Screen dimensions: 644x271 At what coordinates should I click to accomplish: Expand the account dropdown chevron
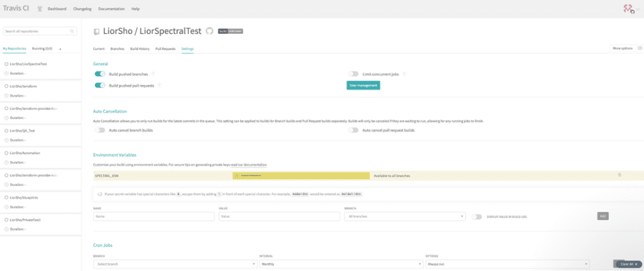coord(638,9)
